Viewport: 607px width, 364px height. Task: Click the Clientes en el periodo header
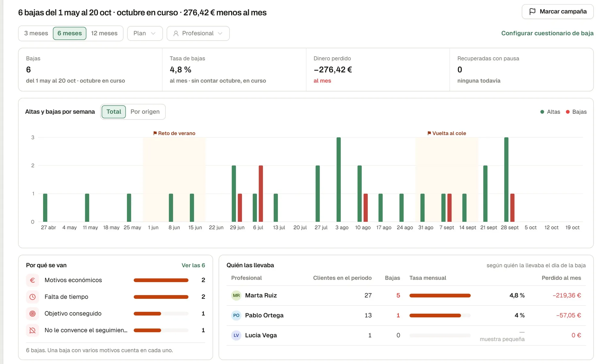tap(342, 278)
